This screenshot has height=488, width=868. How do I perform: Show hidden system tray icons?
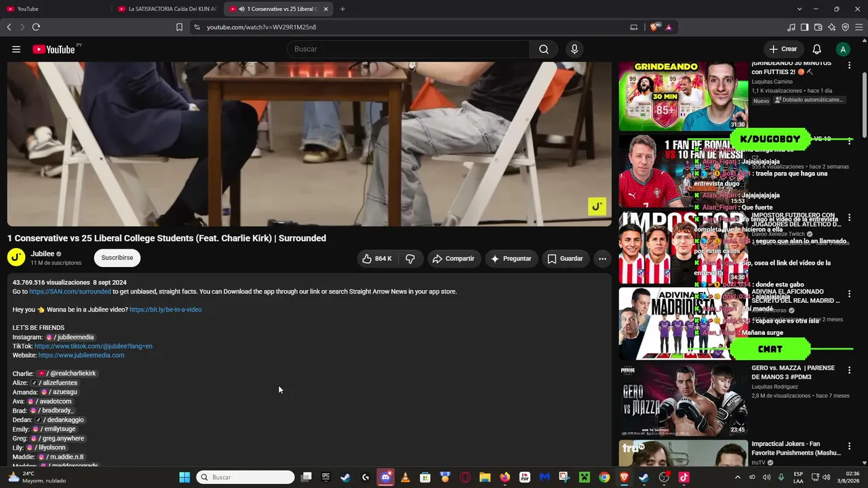click(738, 477)
